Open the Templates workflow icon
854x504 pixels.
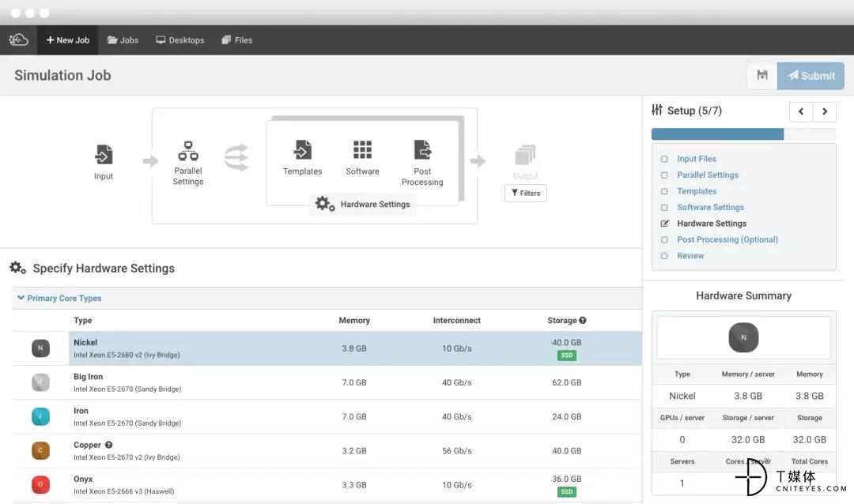tap(303, 149)
